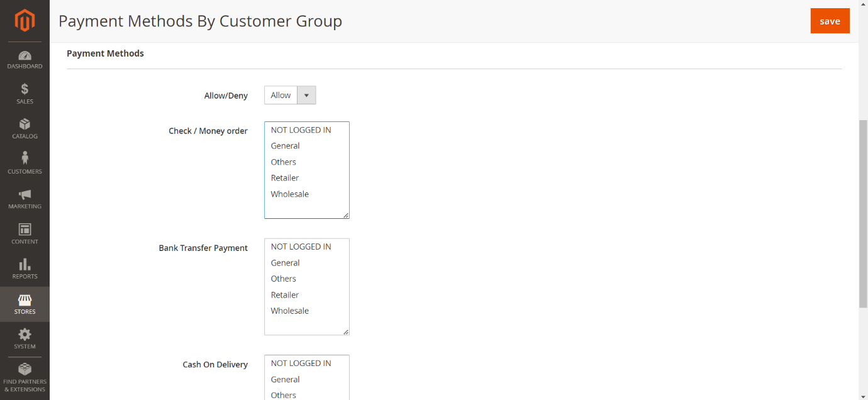The height and width of the screenshot is (400, 868).
Task: Open Find Partners & Extensions menu item
Action: coord(25,377)
